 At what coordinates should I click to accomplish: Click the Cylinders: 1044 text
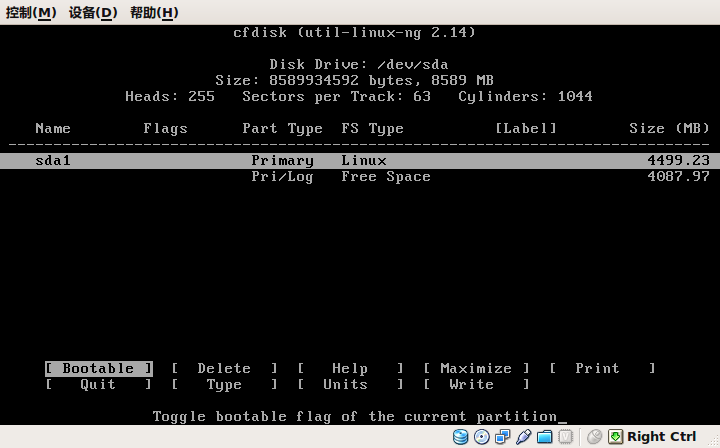(x=525, y=96)
